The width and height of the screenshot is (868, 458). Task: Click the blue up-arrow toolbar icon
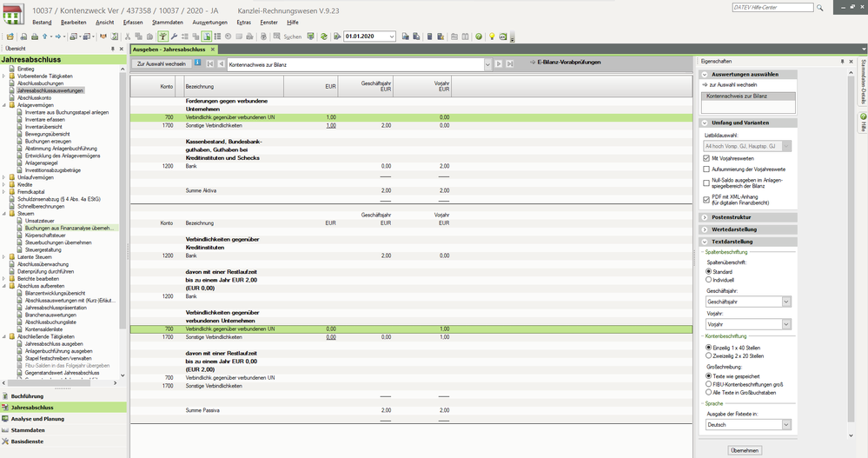(45, 37)
